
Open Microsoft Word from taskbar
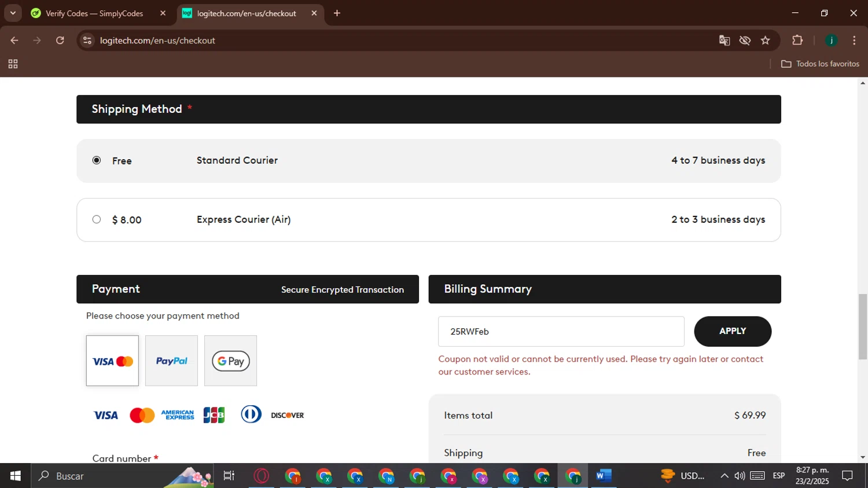click(604, 476)
